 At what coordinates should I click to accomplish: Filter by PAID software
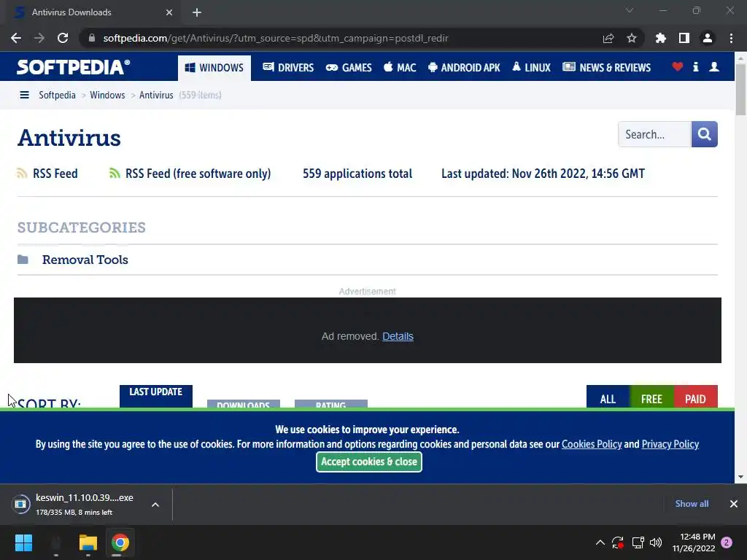695,397
